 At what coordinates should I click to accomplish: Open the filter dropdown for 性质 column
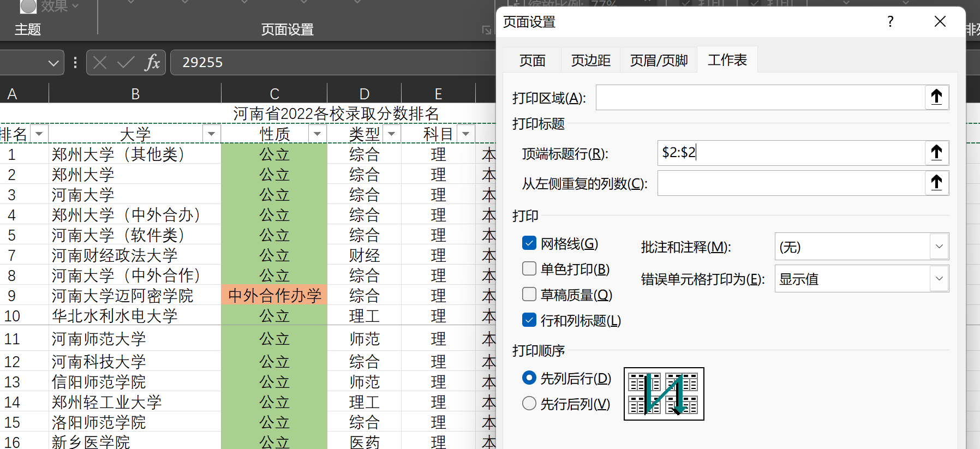[x=317, y=134]
